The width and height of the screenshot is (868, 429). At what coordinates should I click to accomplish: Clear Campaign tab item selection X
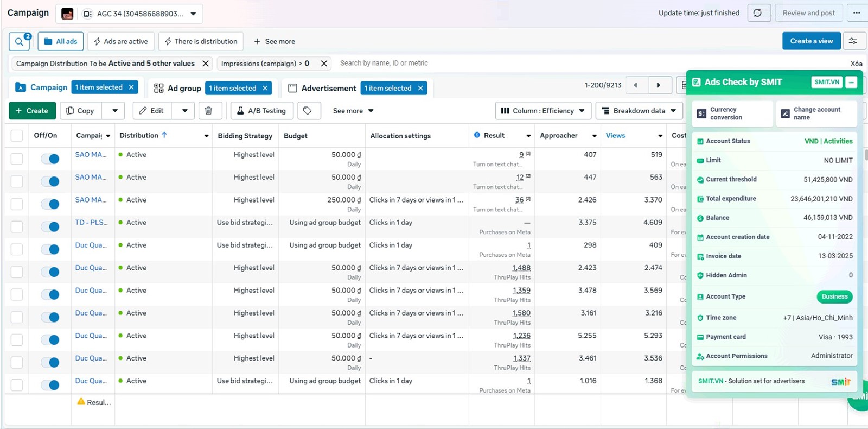[x=131, y=87]
